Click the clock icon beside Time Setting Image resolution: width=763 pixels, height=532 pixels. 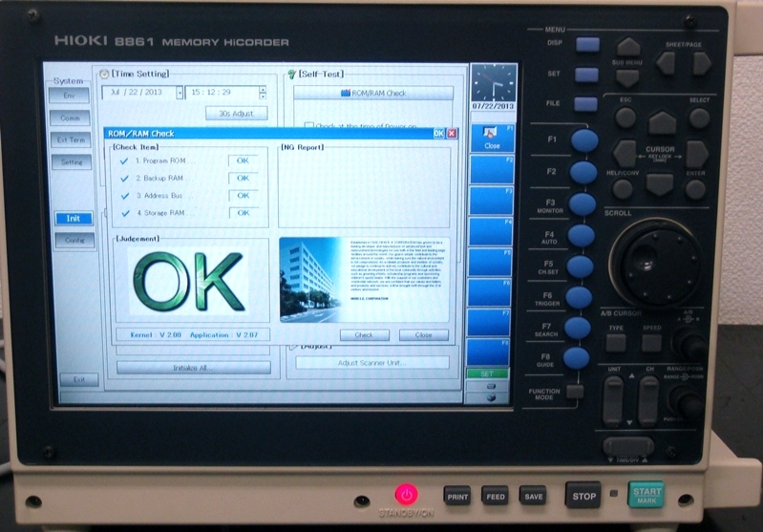tap(104, 74)
